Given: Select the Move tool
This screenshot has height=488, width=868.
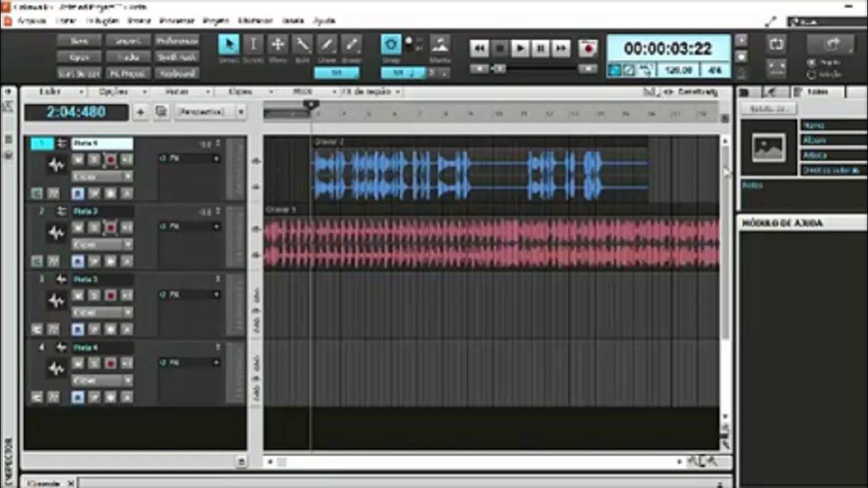Looking at the screenshot, I should [277, 45].
